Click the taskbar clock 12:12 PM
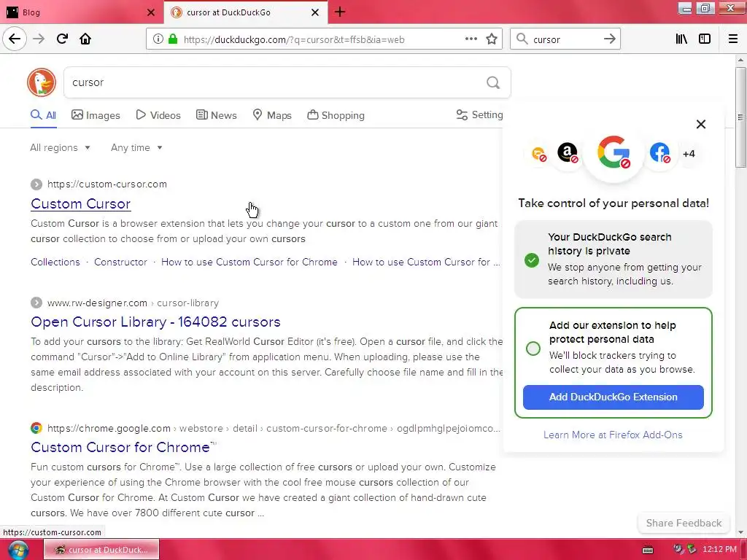This screenshot has height=560, width=747. click(719, 549)
